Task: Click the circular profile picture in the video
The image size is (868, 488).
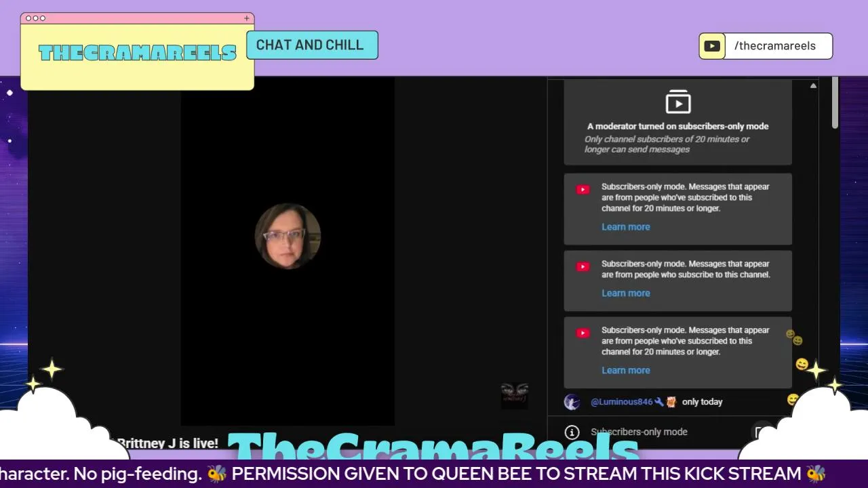Action: (x=288, y=236)
